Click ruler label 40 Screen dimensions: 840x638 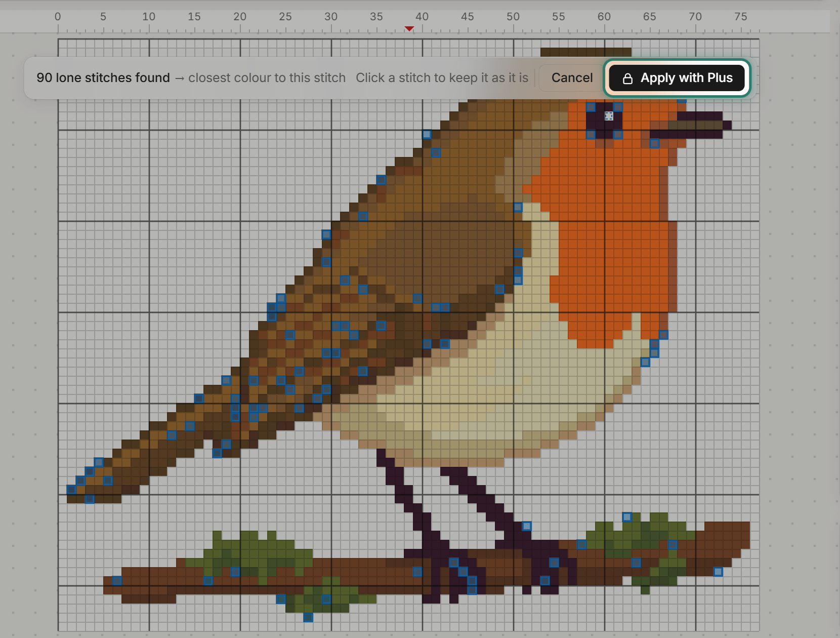coord(422,16)
